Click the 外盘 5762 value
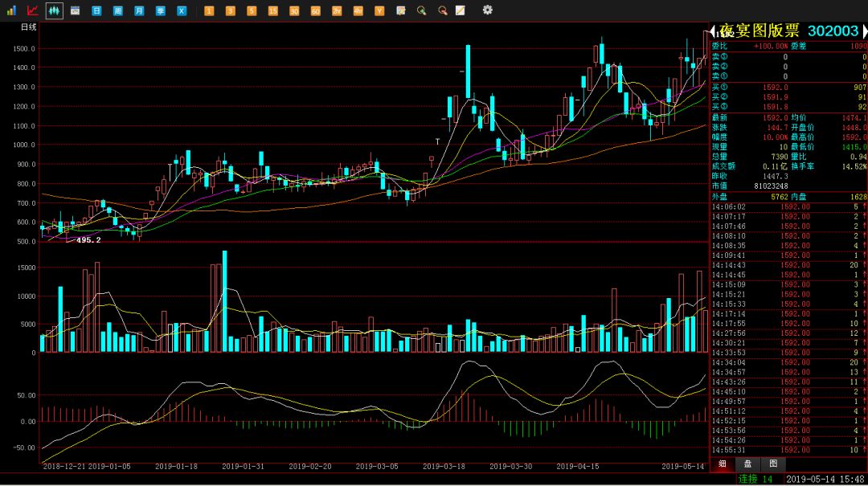 click(780, 197)
